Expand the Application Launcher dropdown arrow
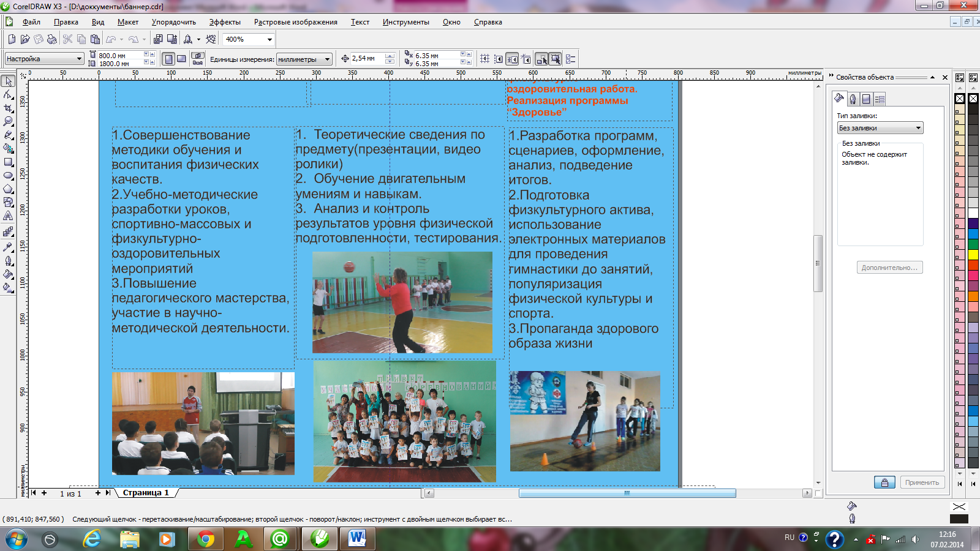The width and height of the screenshot is (980, 551). (x=198, y=39)
